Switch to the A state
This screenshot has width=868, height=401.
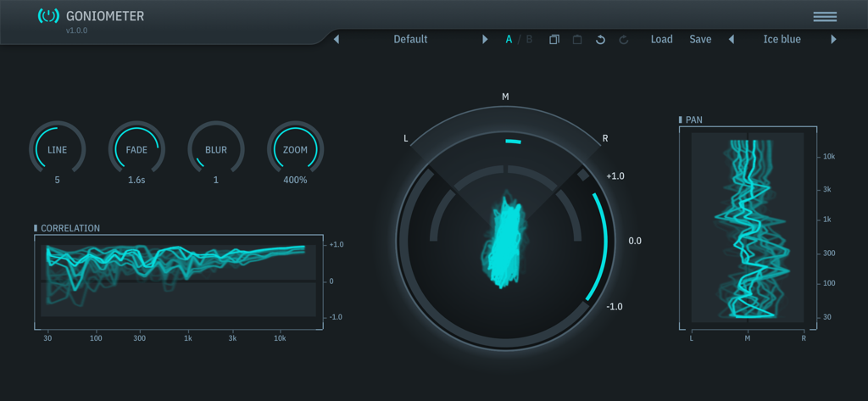(509, 40)
